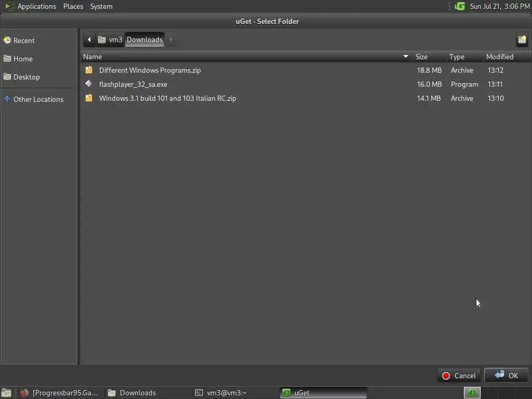This screenshot has width=532, height=399.
Task: Click the uGet taskbar window button
Action: pyautogui.click(x=323, y=393)
